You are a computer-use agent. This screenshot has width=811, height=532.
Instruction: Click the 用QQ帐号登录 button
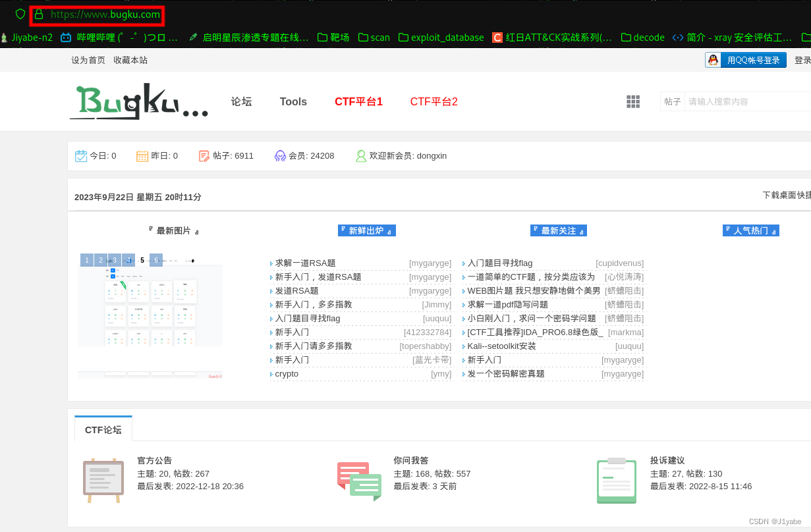(745, 60)
